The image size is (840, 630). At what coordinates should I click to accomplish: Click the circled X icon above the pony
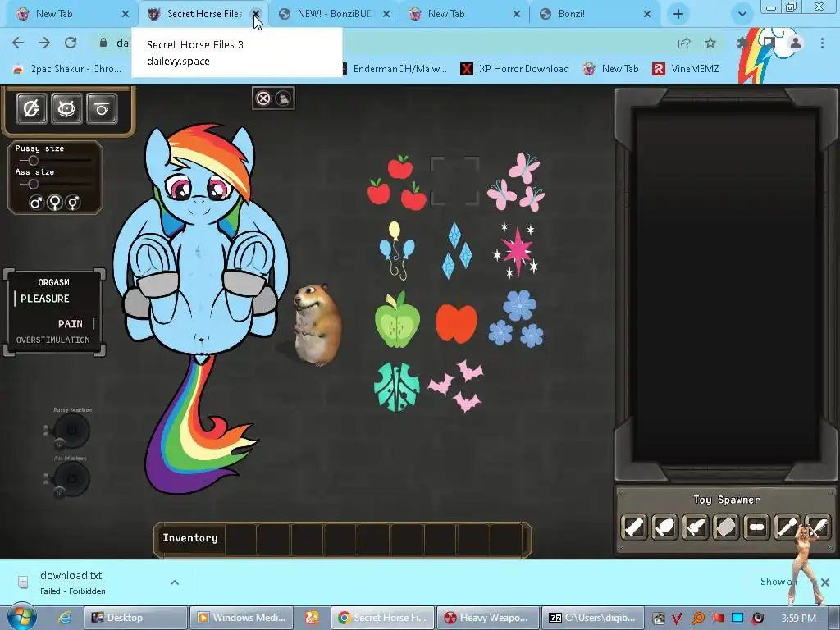[x=263, y=98]
